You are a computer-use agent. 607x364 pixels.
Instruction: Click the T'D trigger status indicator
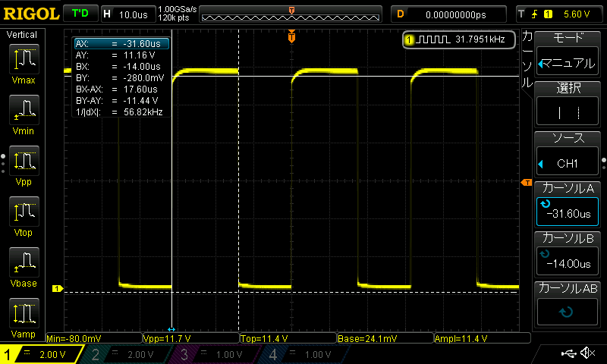[x=80, y=14]
